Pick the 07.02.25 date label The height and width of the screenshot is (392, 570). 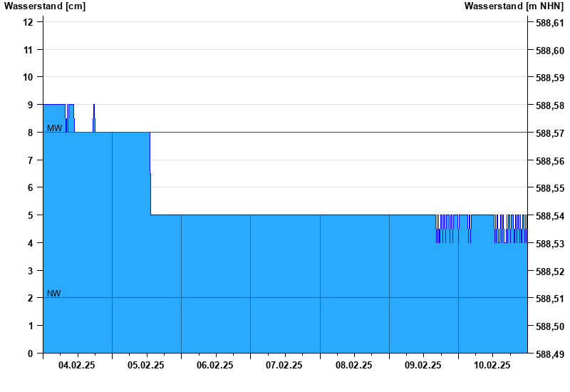point(284,365)
